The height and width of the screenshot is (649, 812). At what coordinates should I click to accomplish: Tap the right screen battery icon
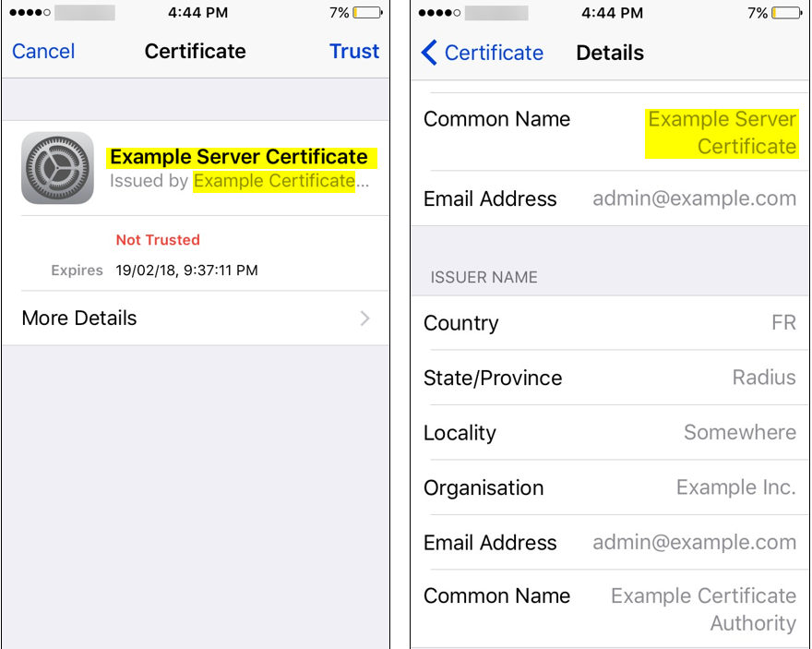pyautogui.click(x=786, y=12)
